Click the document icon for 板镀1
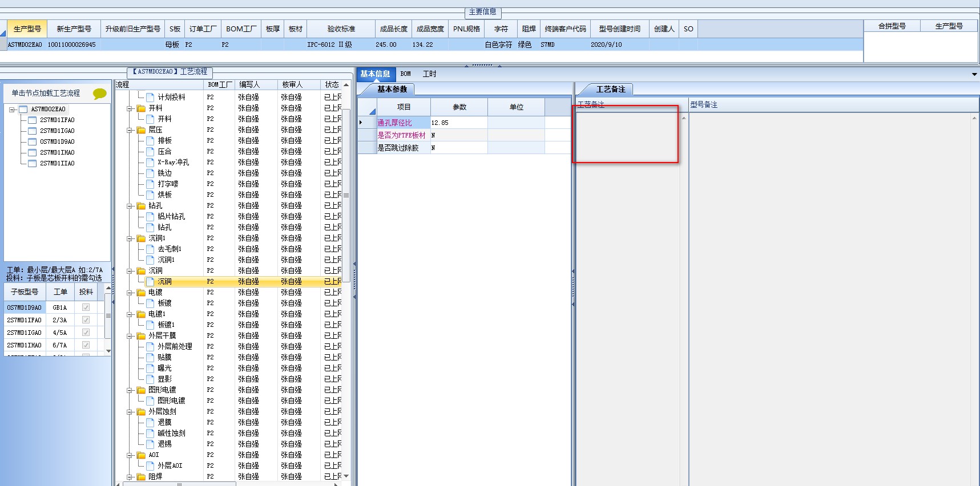Viewport: 980px width, 486px height. [x=150, y=325]
